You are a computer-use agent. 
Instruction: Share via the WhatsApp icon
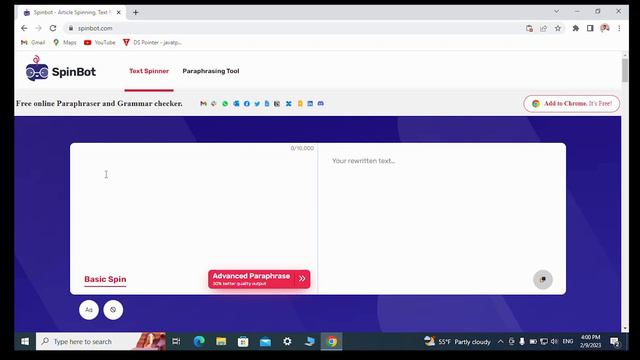[225, 104]
